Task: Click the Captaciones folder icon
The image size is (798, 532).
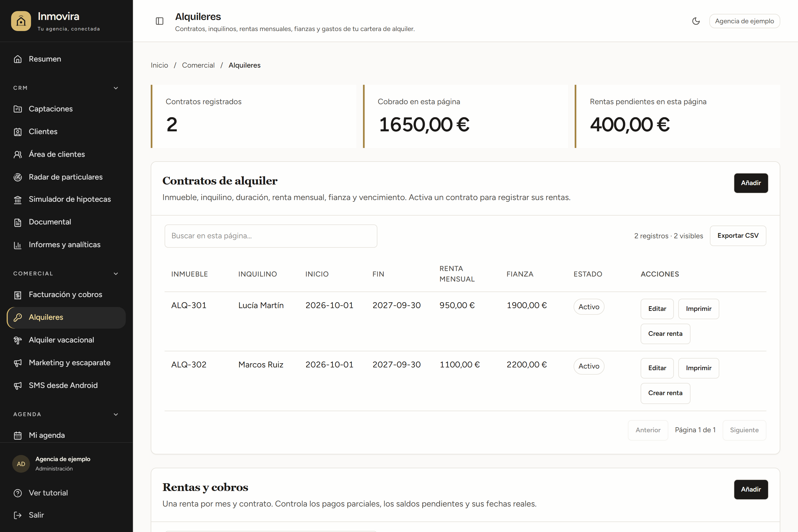Action: coord(18,109)
